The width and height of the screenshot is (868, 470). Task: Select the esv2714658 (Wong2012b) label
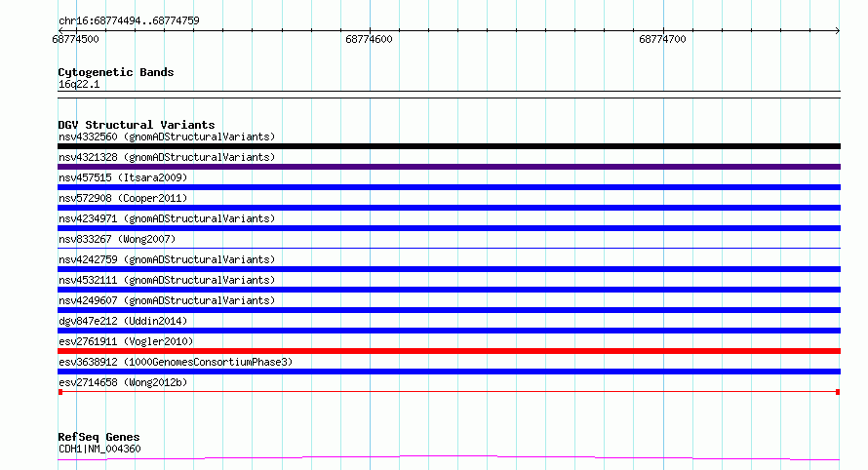pyautogui.click(x=123, y=382)
